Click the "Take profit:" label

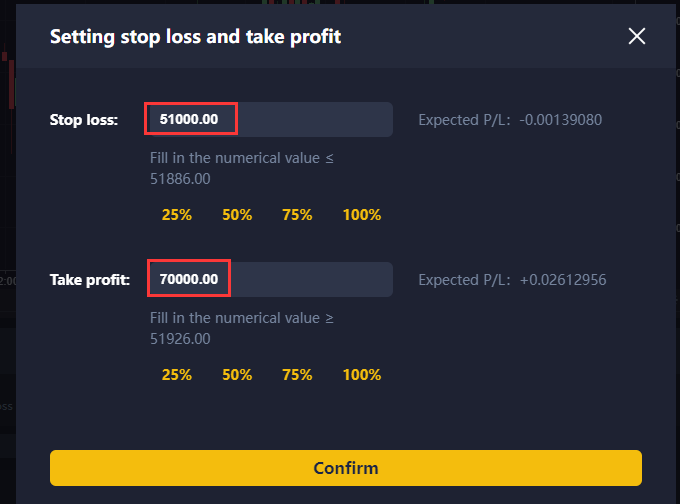tap(90, 279)
